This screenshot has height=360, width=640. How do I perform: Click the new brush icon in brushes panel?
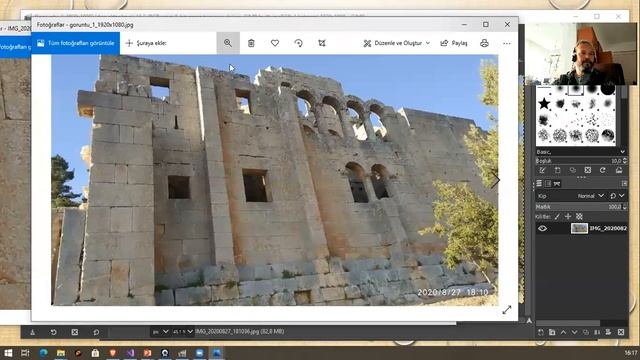(558, 170)
